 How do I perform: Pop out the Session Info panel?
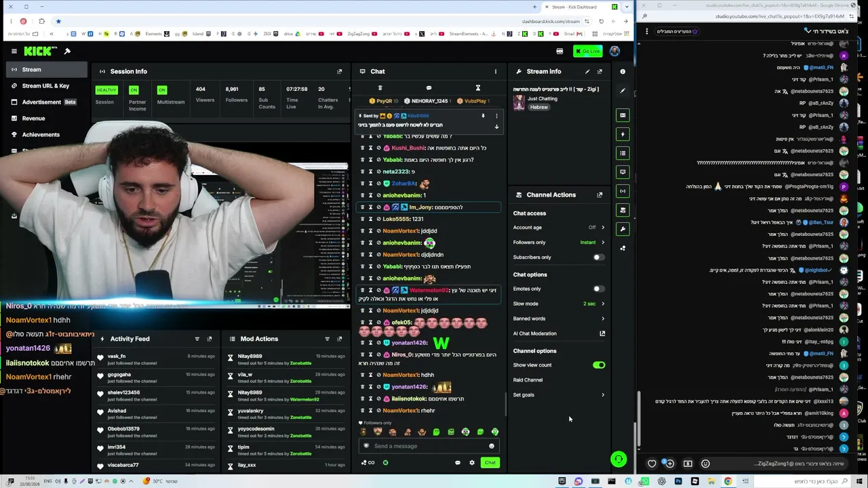[340, 71]
